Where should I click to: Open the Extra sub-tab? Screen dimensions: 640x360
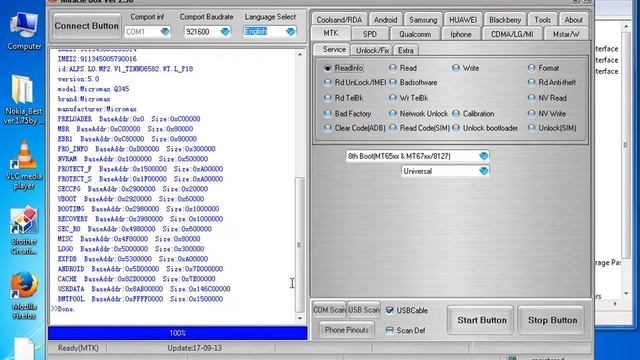tap(405, 50)
